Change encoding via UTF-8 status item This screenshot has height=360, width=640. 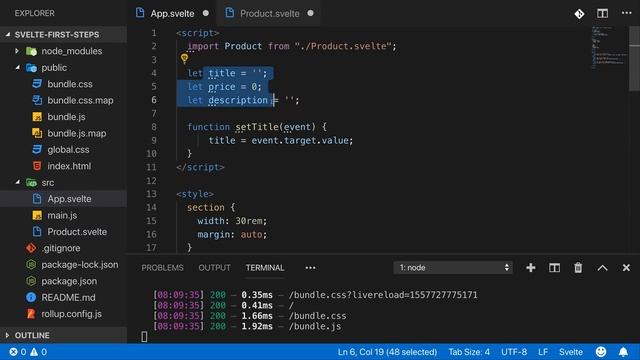[x=514, y=352]
